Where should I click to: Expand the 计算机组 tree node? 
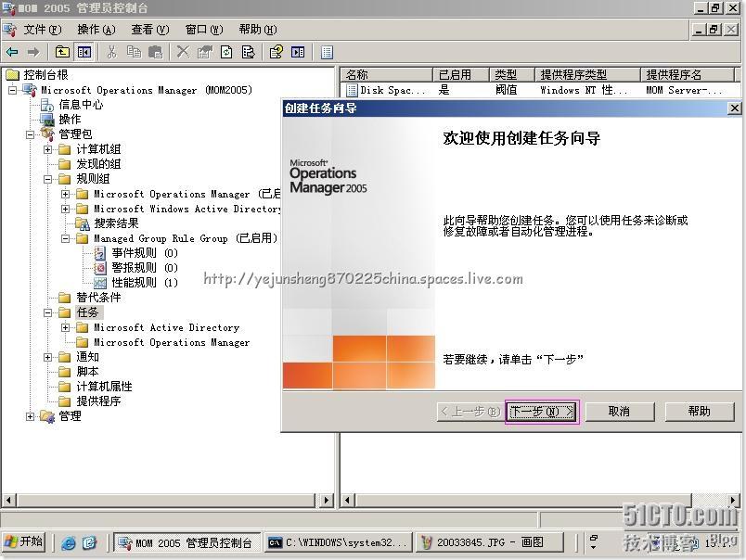[47, 149]
